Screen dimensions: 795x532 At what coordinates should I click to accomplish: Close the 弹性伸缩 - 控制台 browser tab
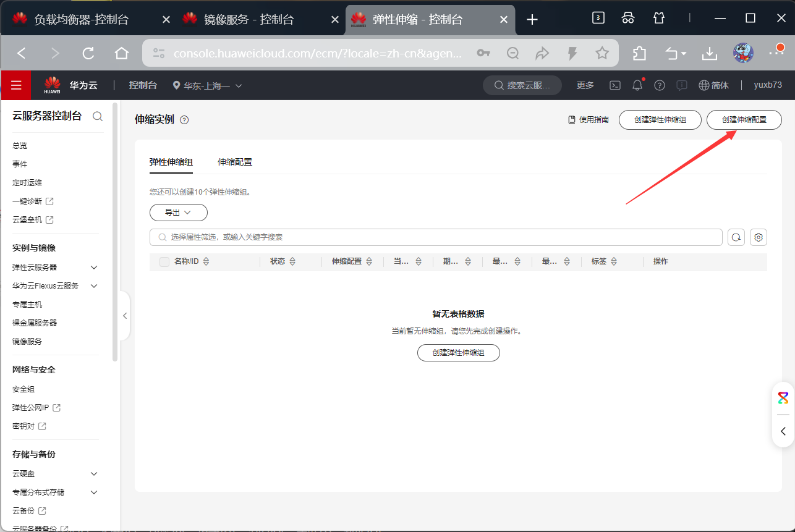pyautogui.click(x=504, y=20)
